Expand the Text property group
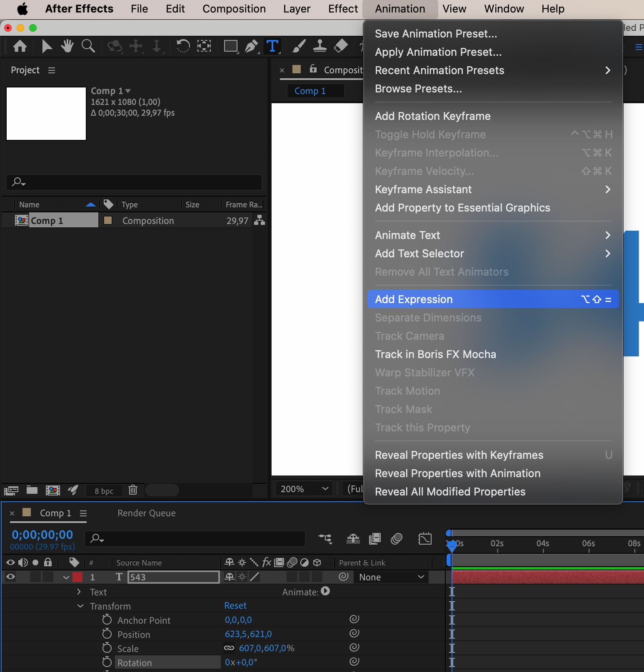Image resolution: width=644 pixels, height=672 pixels. pos(79,592)
